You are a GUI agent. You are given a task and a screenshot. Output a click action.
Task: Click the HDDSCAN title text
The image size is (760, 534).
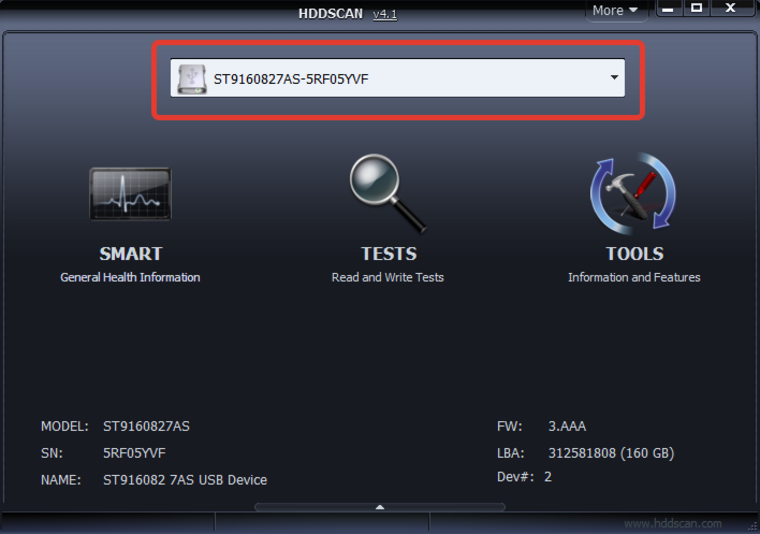pyautogui.click(x=331, y=14)
